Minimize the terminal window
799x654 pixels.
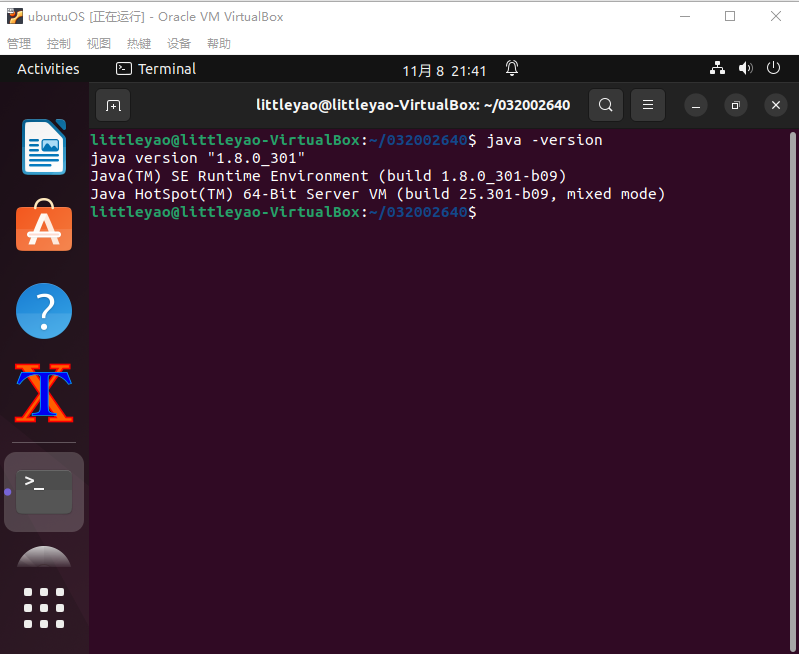point(696,106)
